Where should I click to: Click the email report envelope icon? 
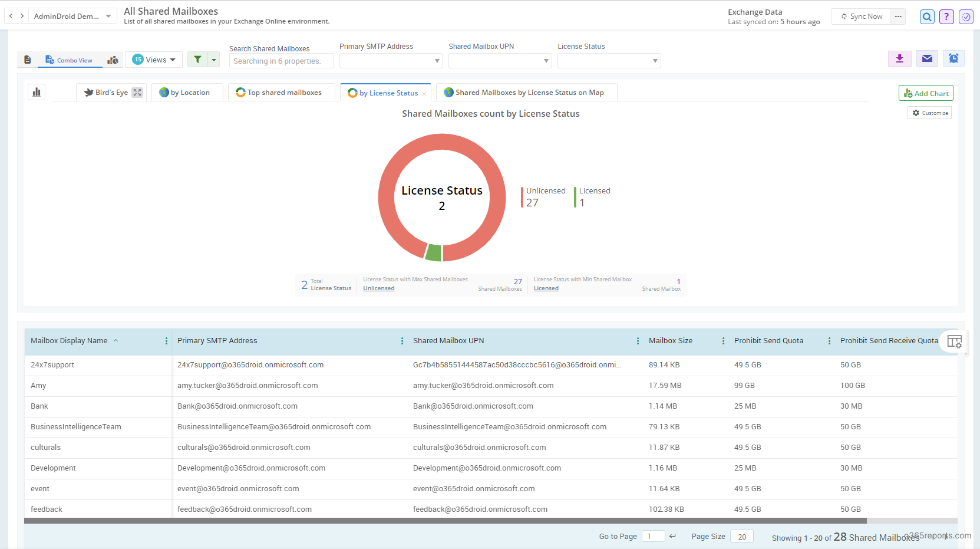click(x=927, y=58)
